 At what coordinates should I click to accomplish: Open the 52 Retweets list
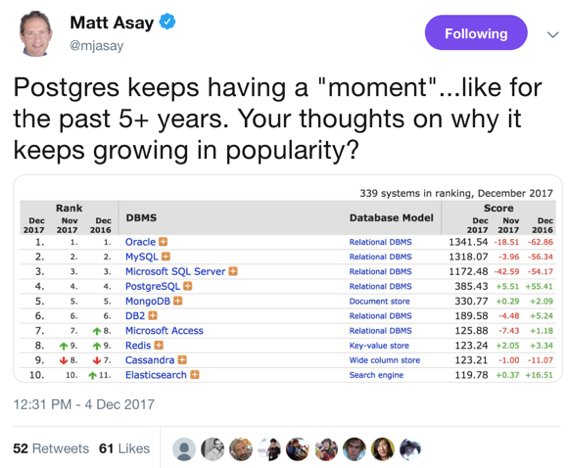coord(51,448)
